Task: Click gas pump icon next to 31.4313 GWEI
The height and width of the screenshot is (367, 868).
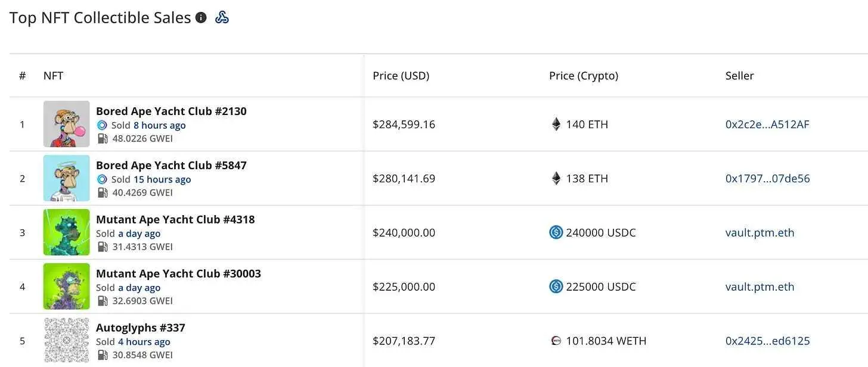Action: click(103, 247)
